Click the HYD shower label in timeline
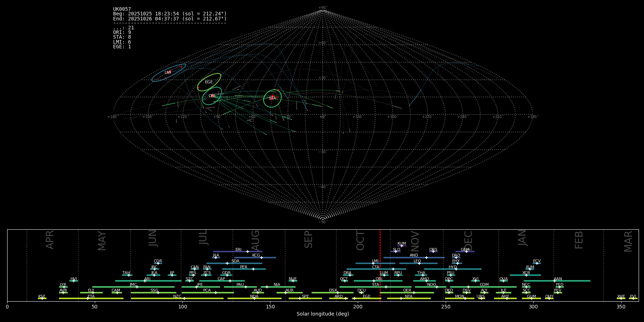Screen dimensions: 644x322 point(453,267)
